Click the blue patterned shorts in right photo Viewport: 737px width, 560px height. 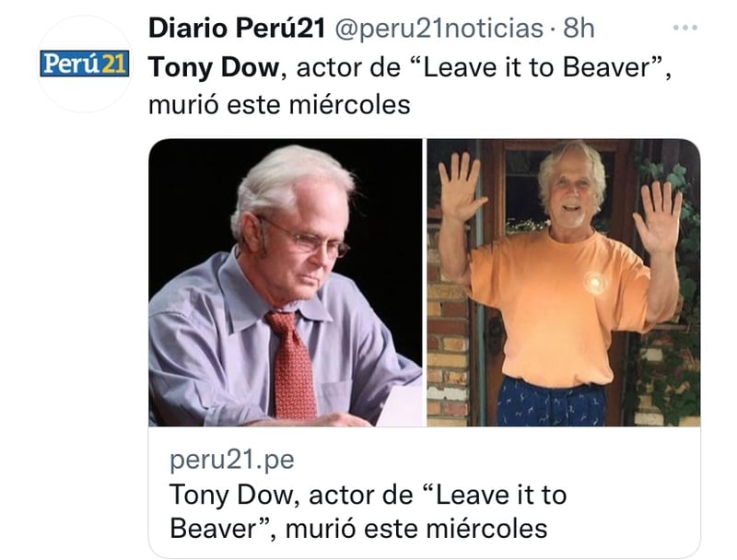tap(551, 402)
